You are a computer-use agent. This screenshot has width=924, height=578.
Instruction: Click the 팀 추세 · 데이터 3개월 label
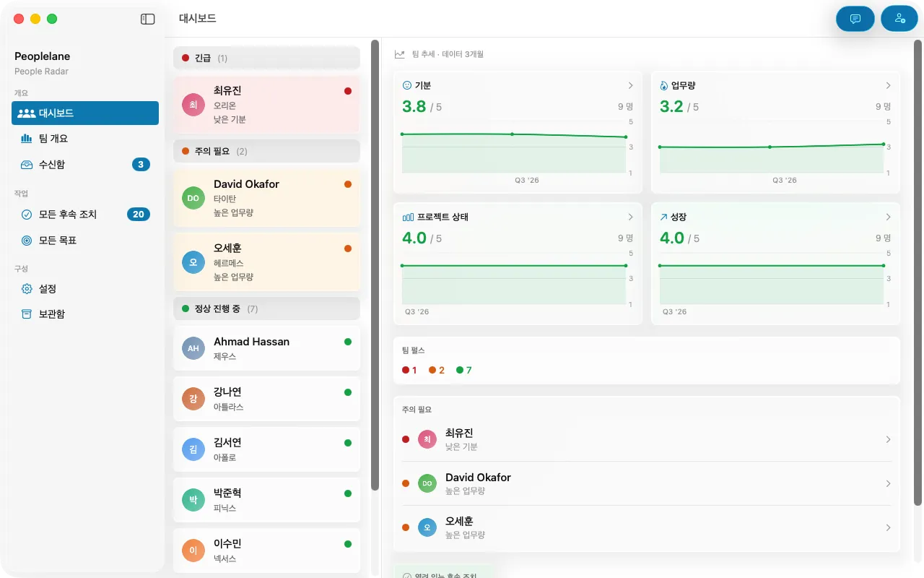448,54
